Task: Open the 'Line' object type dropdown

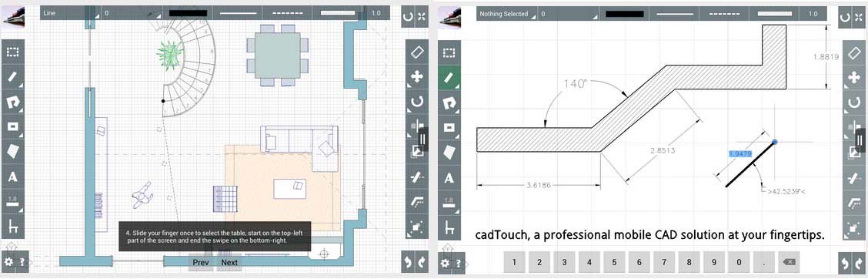Action: pos(70,13)
